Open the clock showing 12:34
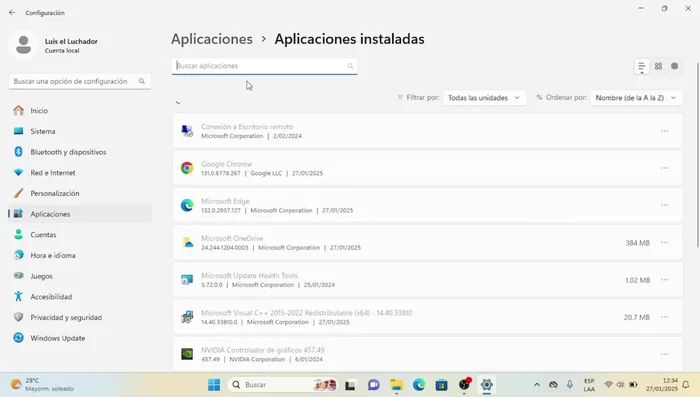Viewport: 700px width, 397px height. pyautogui.click(x=662, y=384)
